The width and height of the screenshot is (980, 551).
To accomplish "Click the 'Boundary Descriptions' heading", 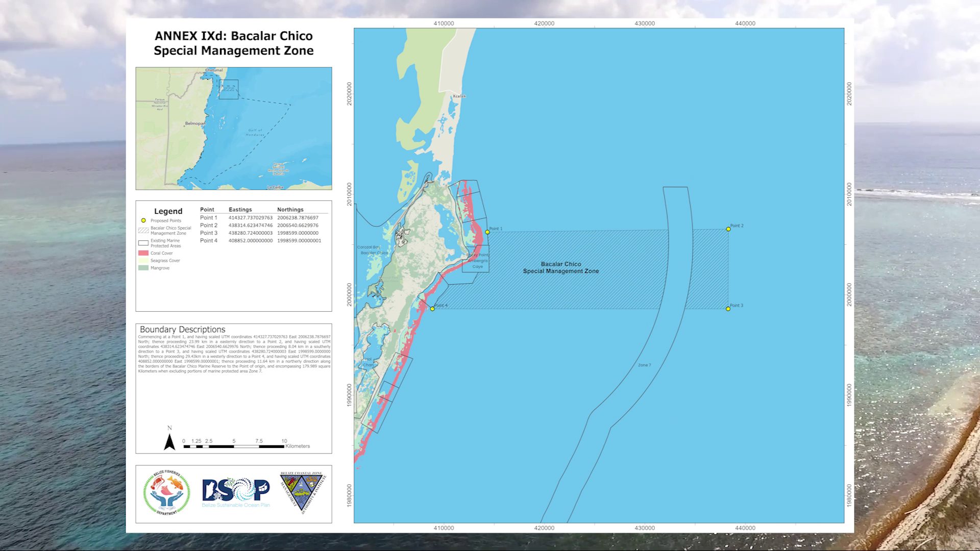I will [x=183, y=330].
